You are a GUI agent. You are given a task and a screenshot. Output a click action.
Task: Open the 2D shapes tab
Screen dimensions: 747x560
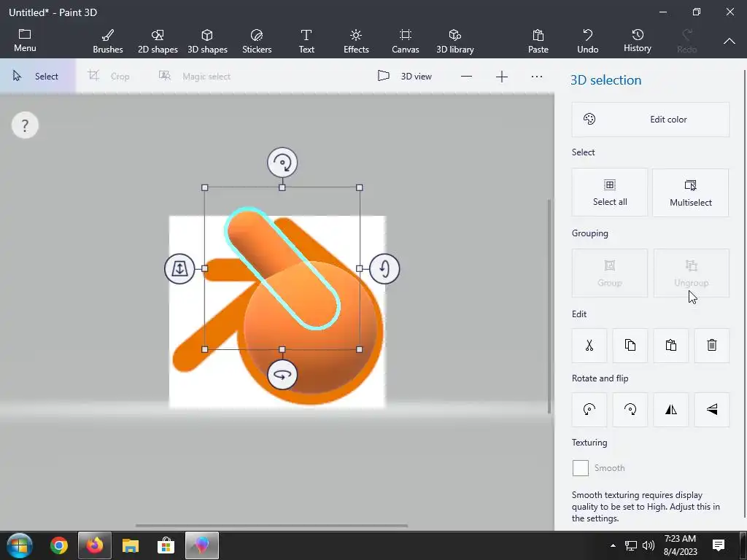tap(158, 41)
